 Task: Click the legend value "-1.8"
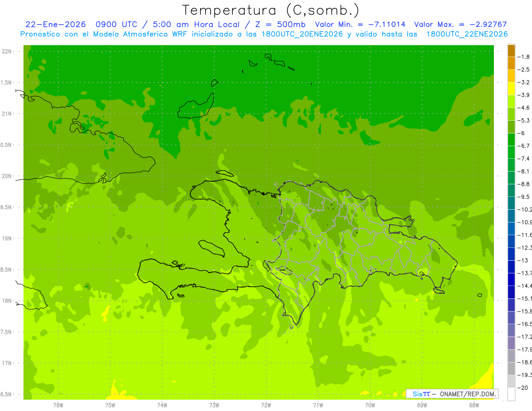point(524,57)
